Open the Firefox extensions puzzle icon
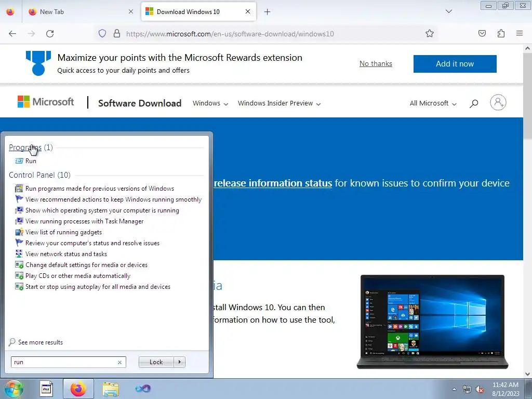532x399 pixels. [x=501, y=33]
